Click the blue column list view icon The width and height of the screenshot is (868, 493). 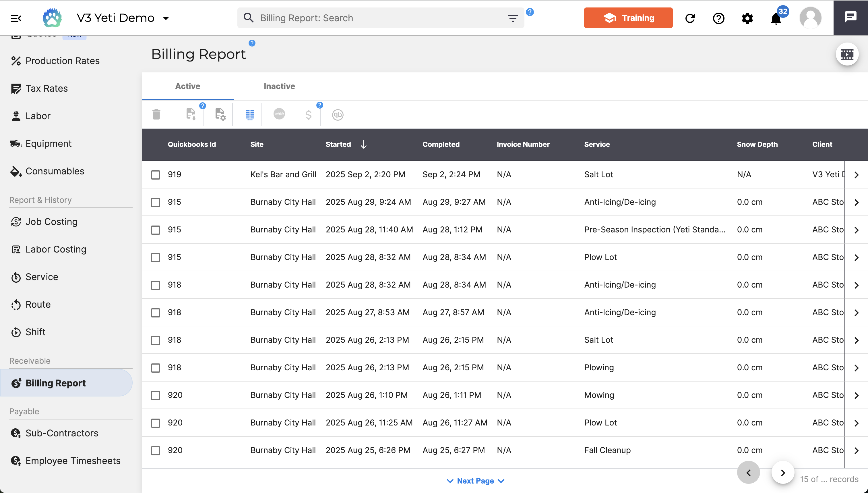pos(250,115)
